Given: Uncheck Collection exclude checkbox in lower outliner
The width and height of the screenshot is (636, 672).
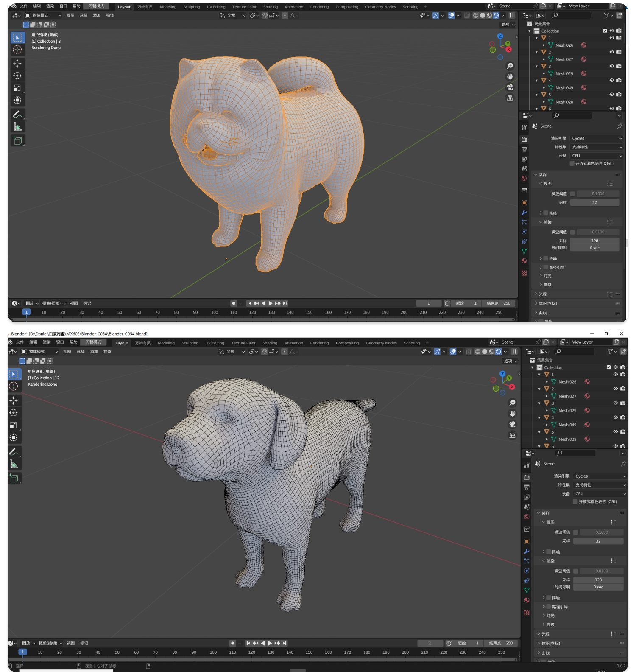Looking at the screenshot, I should [608, 367].
